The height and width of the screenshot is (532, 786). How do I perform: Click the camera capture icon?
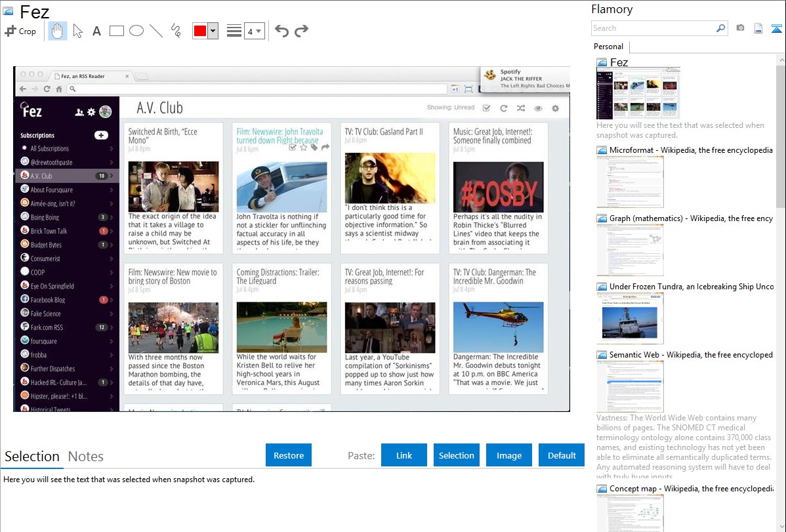click(740, 28)
